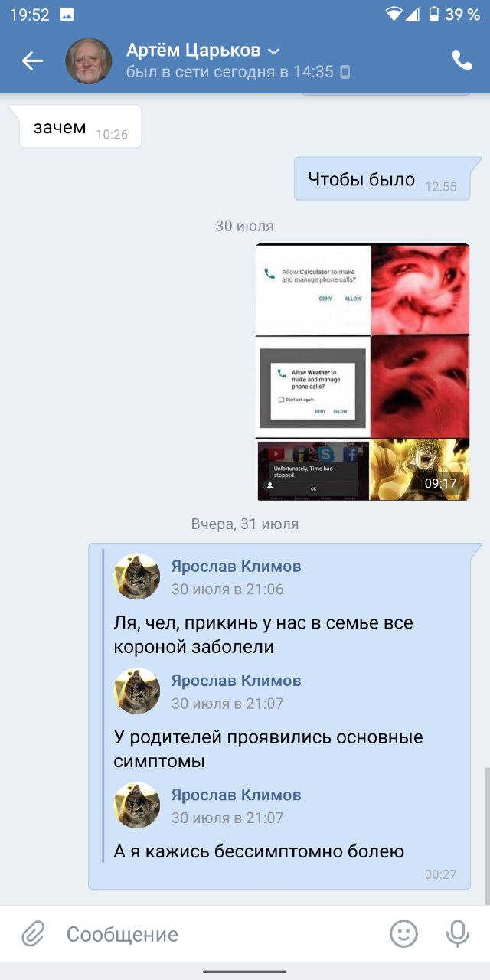Select the 'зачем' message bubble
The image size is (490, 980).
click(x=80, y=127)
